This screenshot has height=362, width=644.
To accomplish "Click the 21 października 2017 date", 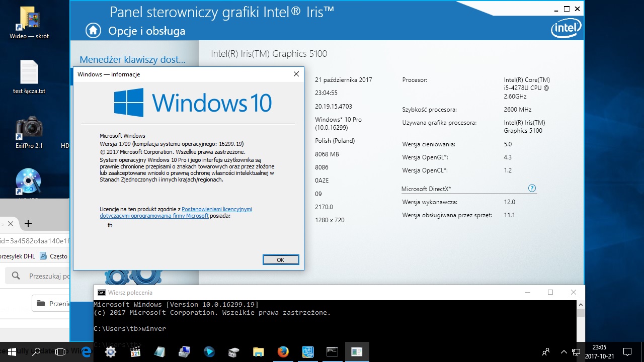I will pos(344,80).
